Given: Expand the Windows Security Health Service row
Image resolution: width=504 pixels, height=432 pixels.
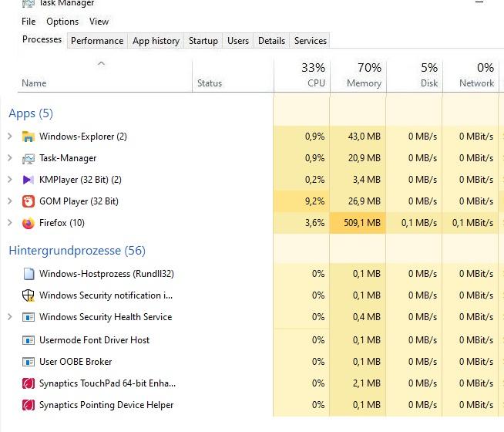Looking at the screenshot, I should 10,317.
